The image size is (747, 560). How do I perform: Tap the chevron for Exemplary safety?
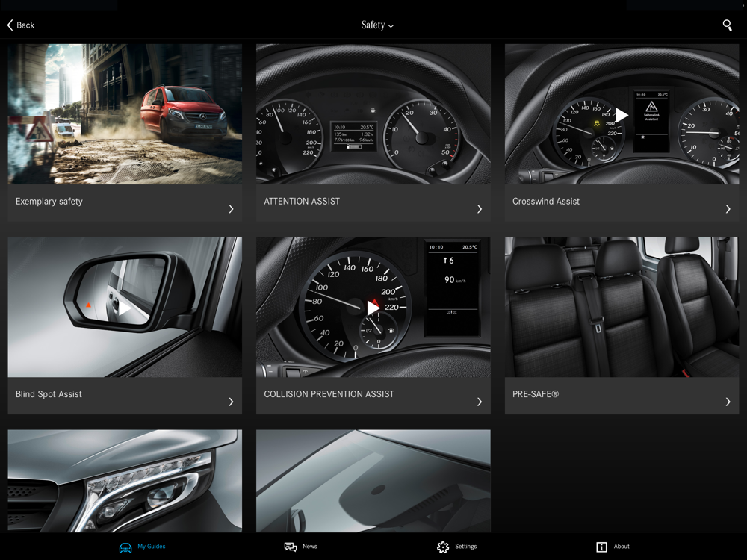pyautogui.click(x=231, y=209)
